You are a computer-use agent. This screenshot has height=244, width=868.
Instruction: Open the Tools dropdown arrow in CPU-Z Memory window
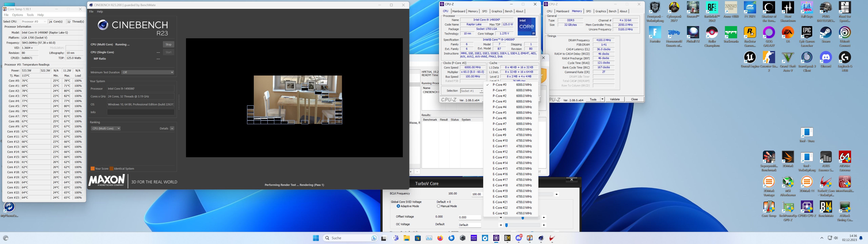click(602, 99)
